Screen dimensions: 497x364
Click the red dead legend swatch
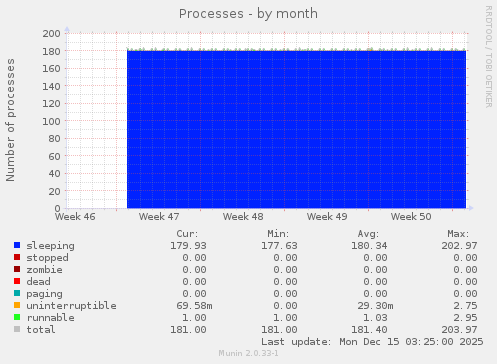(x=17, y=281)
